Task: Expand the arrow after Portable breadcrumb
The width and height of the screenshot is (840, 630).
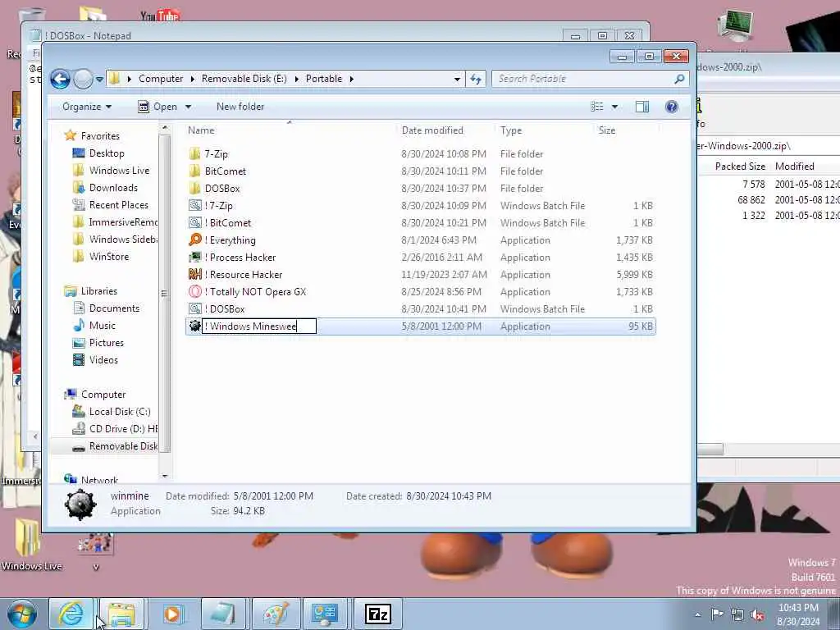Action: (x=351, y=79)
